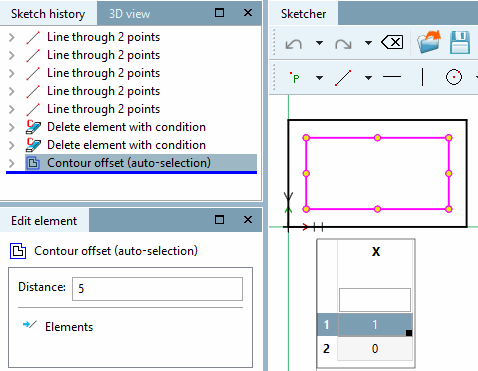Viewport: 478px width, 371px height.
Task: Select the vertical line tool
Action: pos(422,77)
